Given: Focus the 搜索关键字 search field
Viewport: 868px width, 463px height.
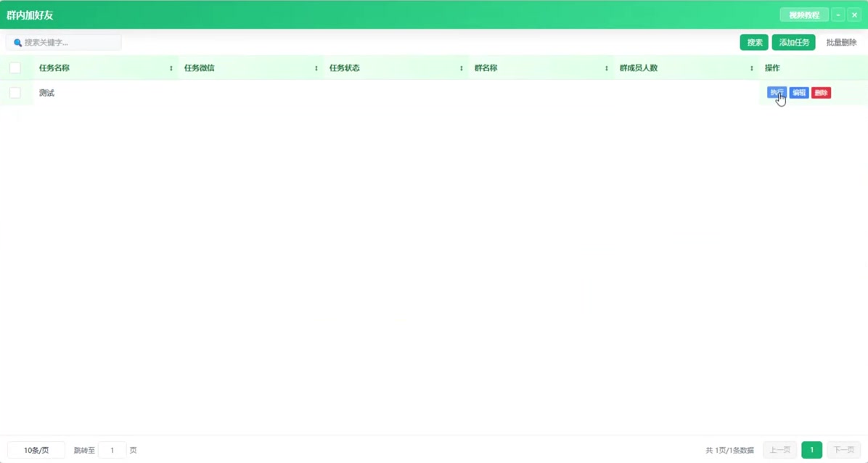Looking at the screenshot, I should coord(64,42).
